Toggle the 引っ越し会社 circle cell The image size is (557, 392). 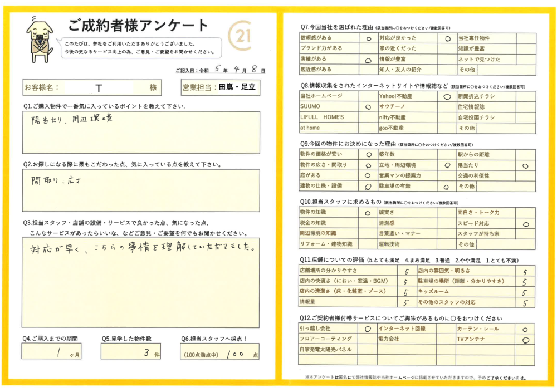(x=368, y=329)
